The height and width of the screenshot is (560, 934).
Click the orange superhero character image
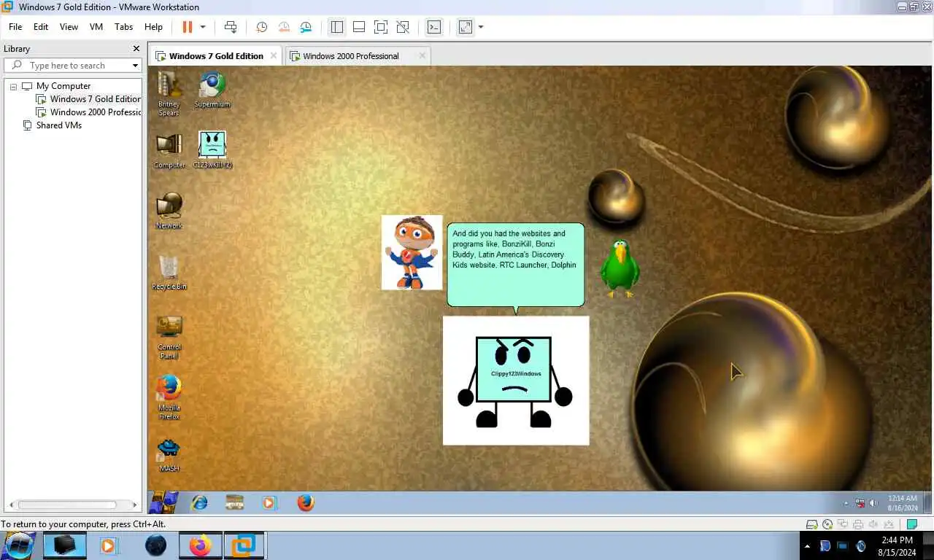click(412, 252)
